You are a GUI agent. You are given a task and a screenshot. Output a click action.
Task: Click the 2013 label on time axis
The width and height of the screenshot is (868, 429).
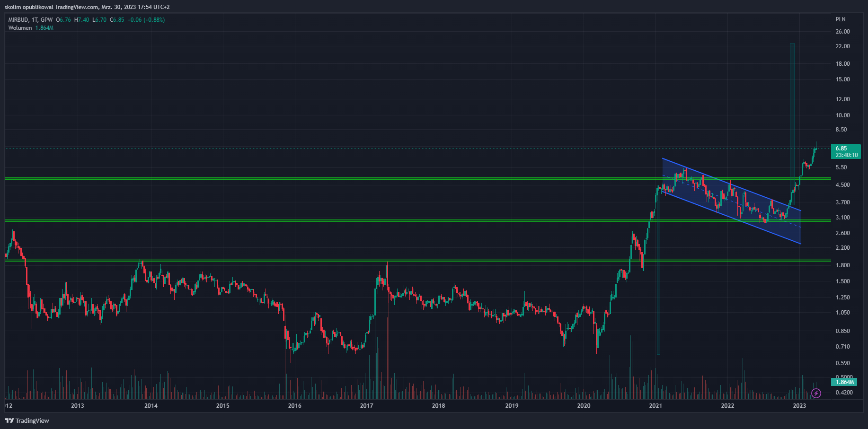[77, 406]
